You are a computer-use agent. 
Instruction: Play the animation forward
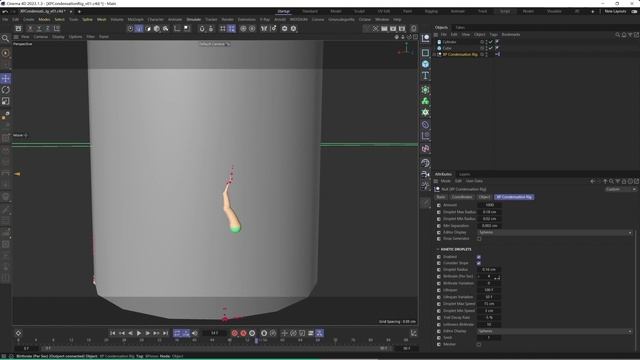(139, 333)
